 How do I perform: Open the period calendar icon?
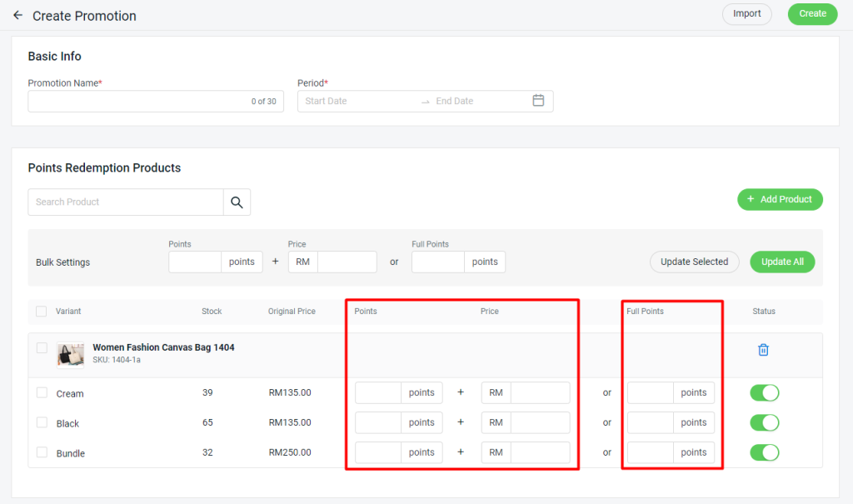(x=538, y=101)
